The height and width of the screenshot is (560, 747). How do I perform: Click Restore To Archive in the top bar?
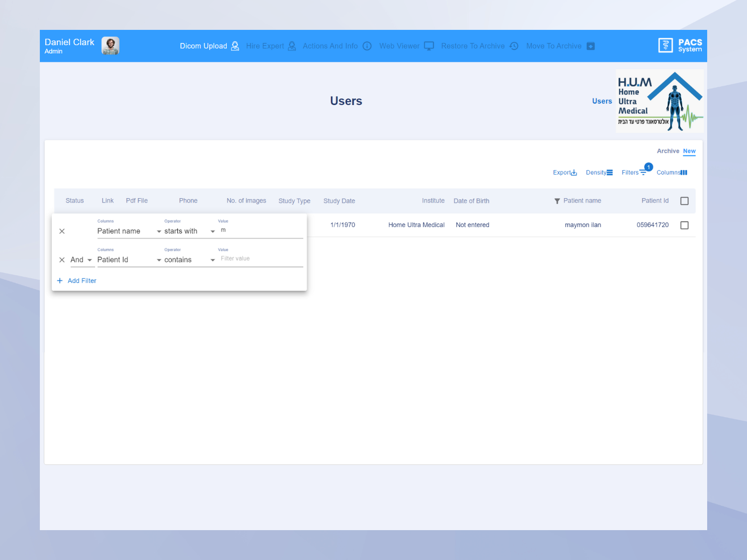pyautogui.click(x=480, y=46)
